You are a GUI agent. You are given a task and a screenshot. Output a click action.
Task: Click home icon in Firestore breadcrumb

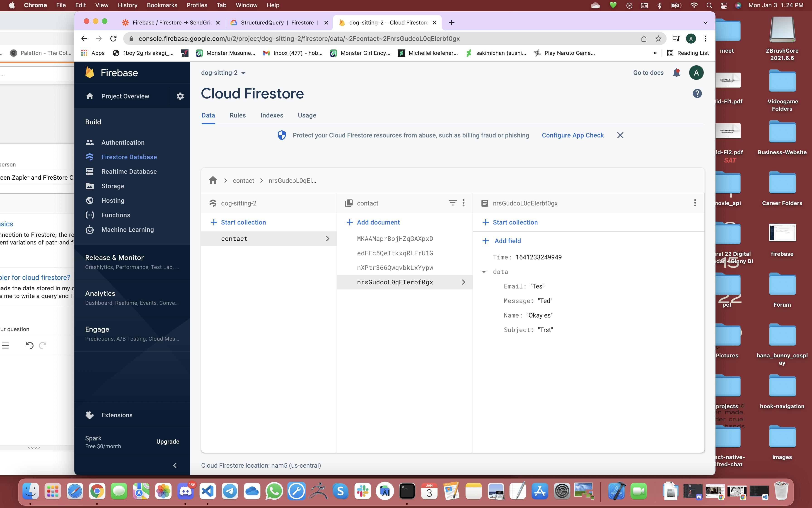pos(213,181)
